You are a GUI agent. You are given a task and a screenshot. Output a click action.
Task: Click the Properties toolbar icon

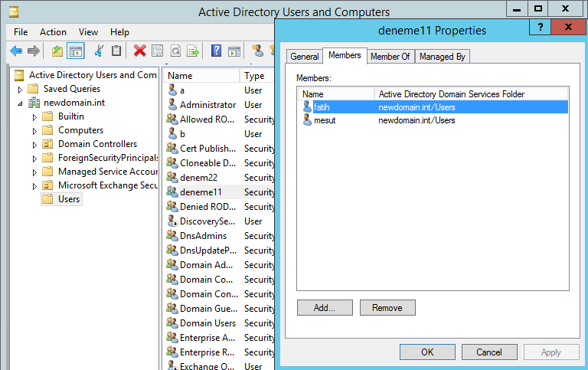[x=157, y=51]
